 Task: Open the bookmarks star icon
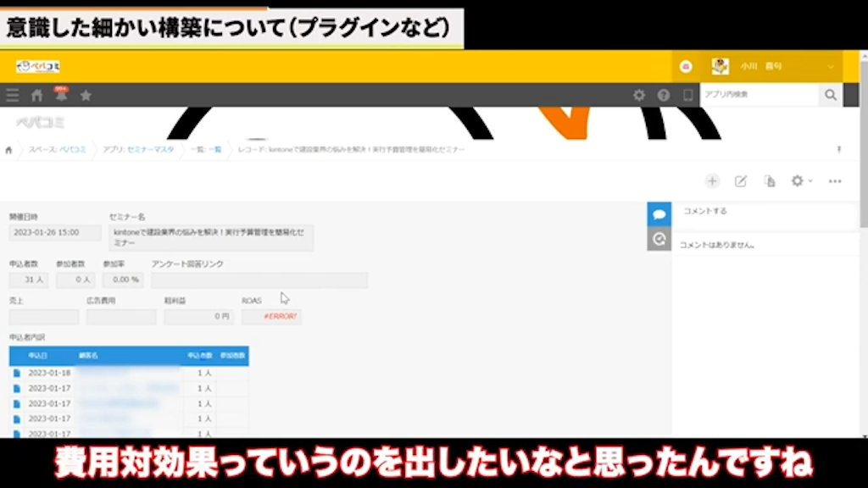click(x=86, y=96)
